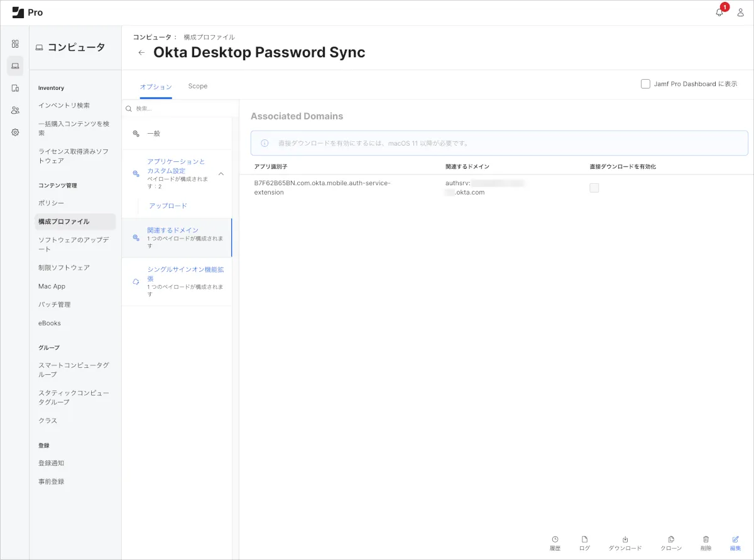View the 履歴 history icon

[x=555, y=539]
